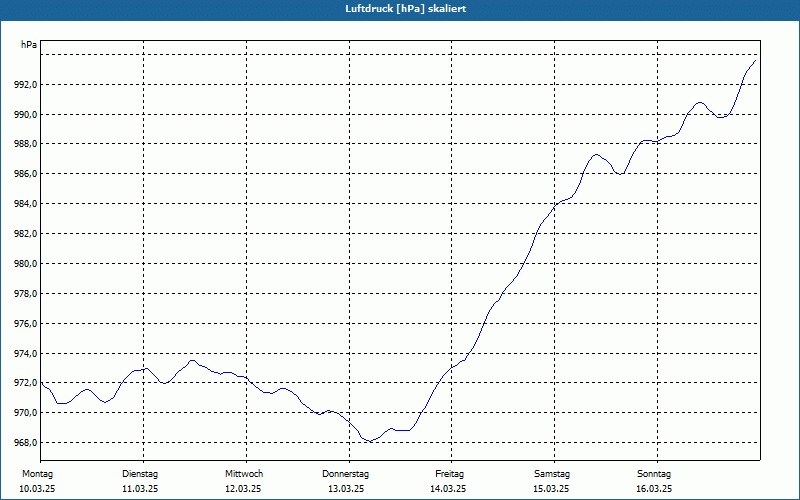Select the 970,0 axis value

click(25, 413)
